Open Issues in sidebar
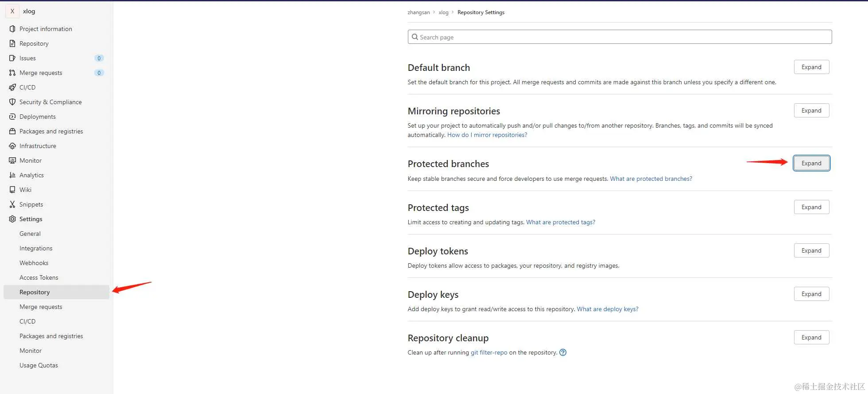868x394 pixels. point(56,58)
